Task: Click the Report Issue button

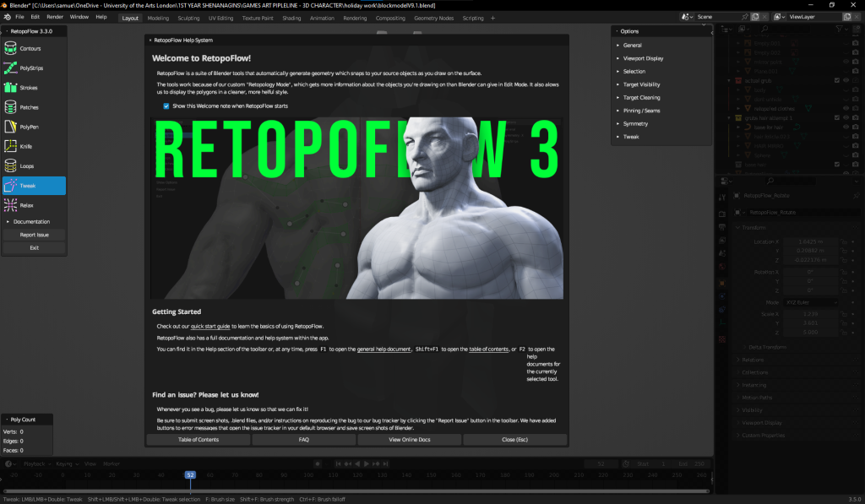Action: [34, 235]
